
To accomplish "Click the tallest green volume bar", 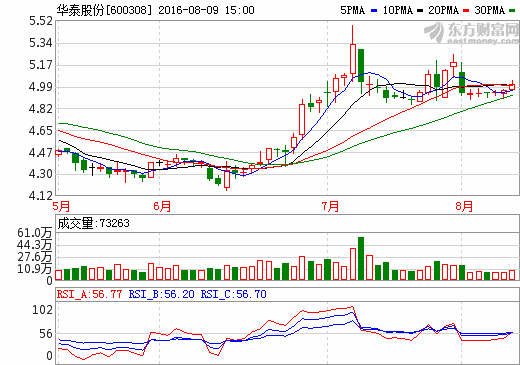I will coord(361,258).
